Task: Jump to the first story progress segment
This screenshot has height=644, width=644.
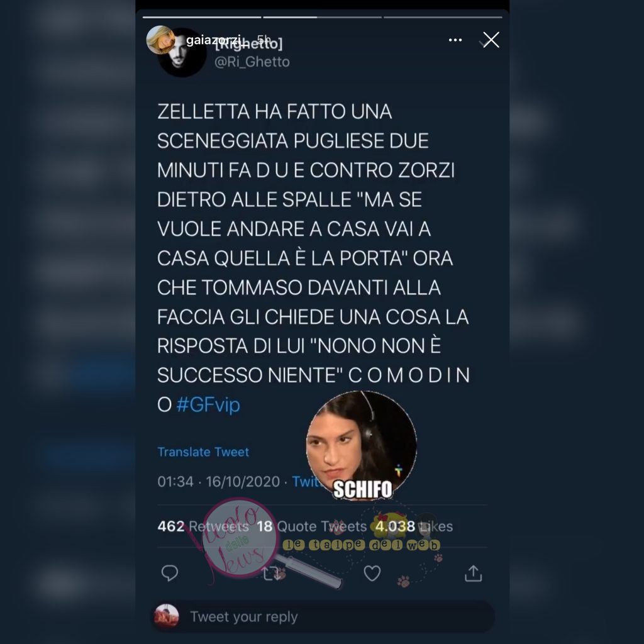Action: pyautogui.click(x=202, y=17)
